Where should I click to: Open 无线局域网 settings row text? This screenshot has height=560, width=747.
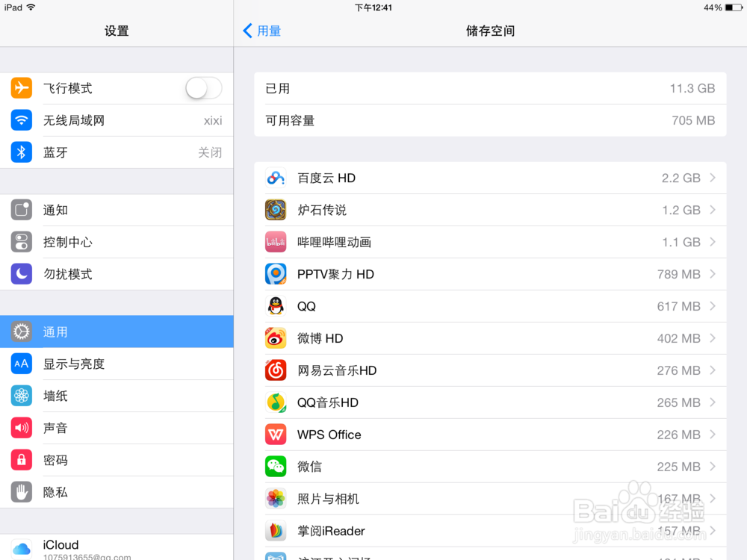click(x=74, y=120)
